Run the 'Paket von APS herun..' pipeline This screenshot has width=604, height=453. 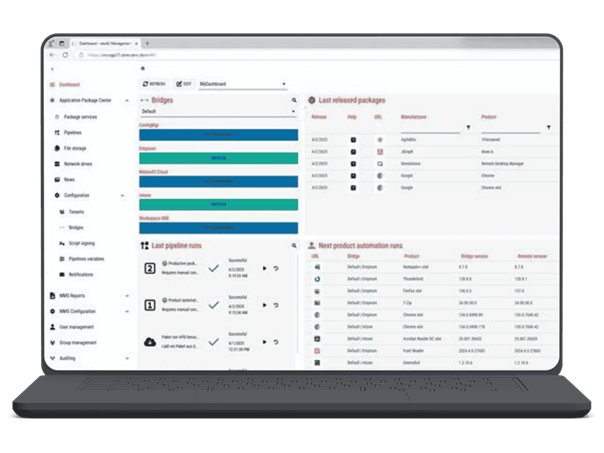click(x=264, y=342)
